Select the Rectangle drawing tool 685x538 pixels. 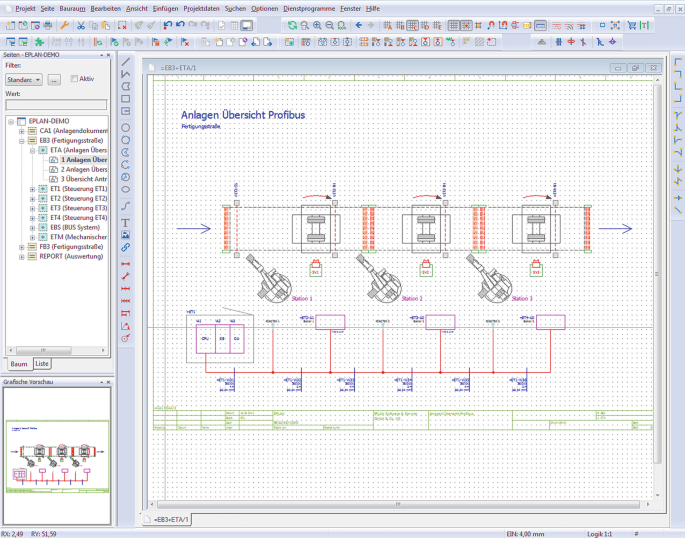point(126,98)
